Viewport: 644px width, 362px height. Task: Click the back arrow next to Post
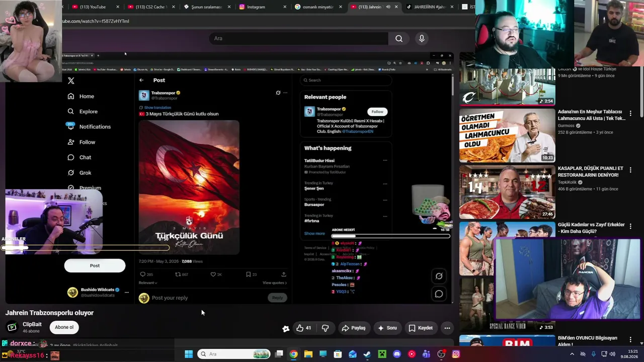point(141,80)
